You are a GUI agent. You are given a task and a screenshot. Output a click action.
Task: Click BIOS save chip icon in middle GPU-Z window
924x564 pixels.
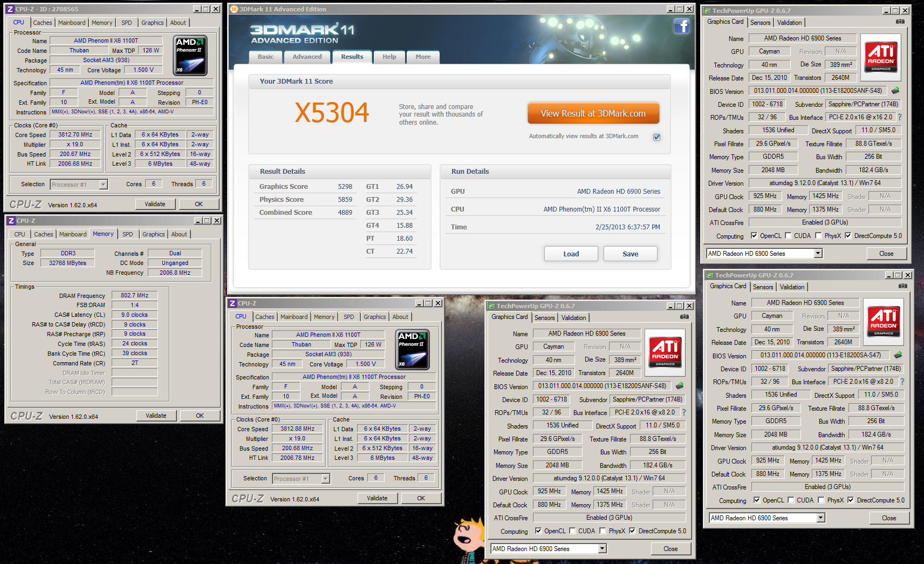point(680,386)
